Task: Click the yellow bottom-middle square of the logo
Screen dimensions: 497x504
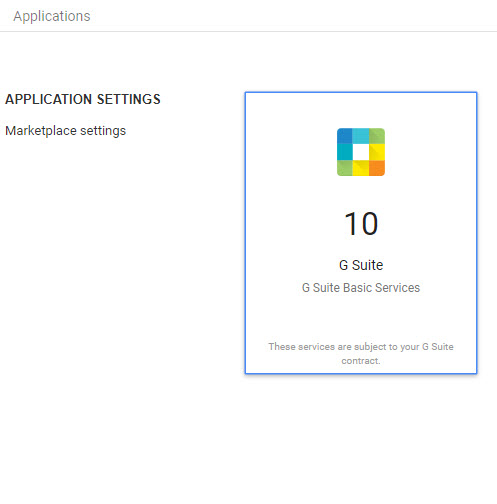Action: pyautogui.click(x=361, y=168)
